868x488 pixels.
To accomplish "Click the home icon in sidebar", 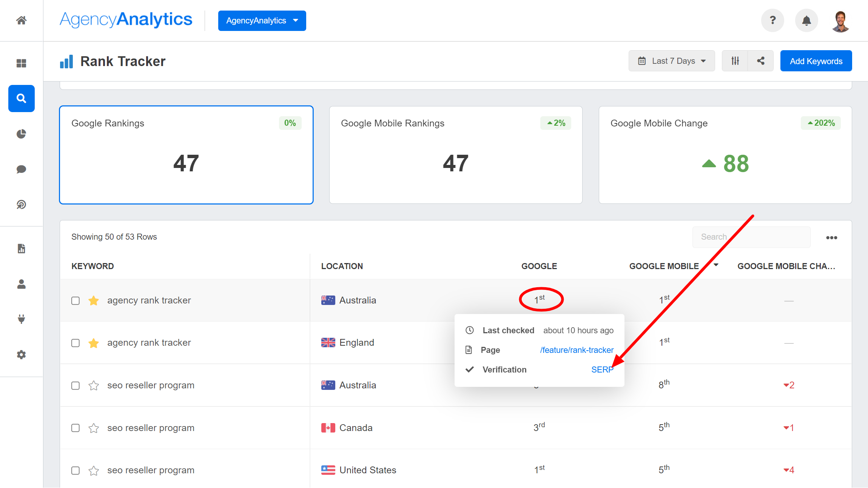I will point(22,20).
